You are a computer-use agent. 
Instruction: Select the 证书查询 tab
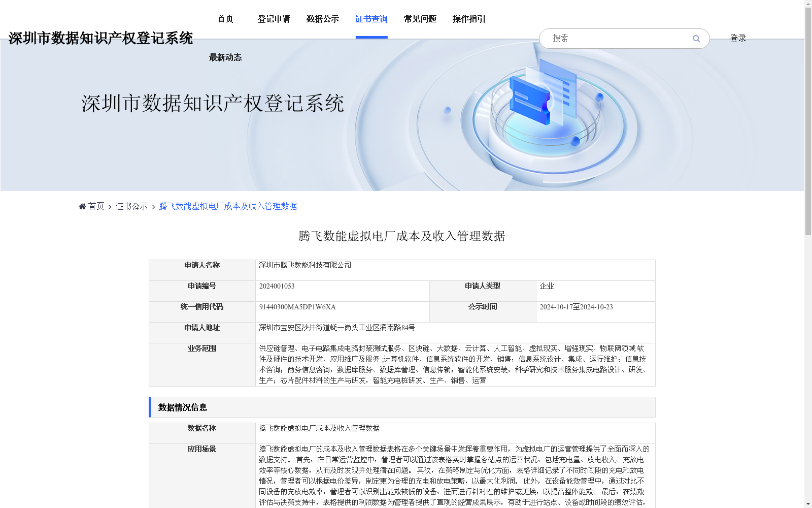(371, 19)
